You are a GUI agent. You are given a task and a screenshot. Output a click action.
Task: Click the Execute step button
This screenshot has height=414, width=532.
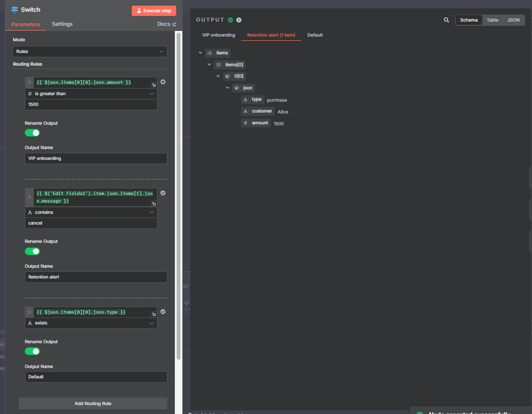(154, 10)
